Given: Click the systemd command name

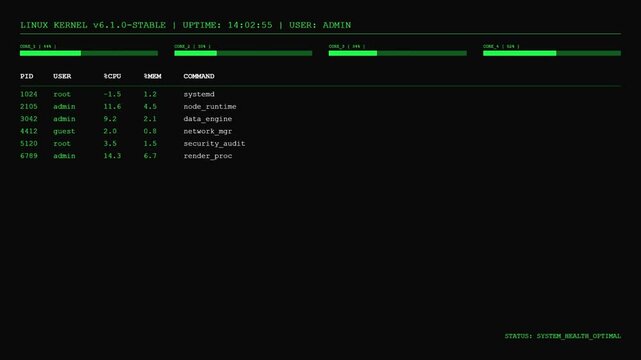Looking at the screenshot, I should pyautogui.click(x=199, y=94).
